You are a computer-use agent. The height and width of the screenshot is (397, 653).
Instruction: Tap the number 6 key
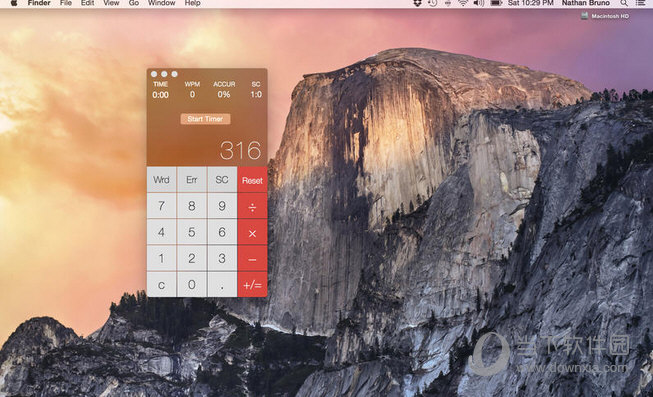pos(222,232)
